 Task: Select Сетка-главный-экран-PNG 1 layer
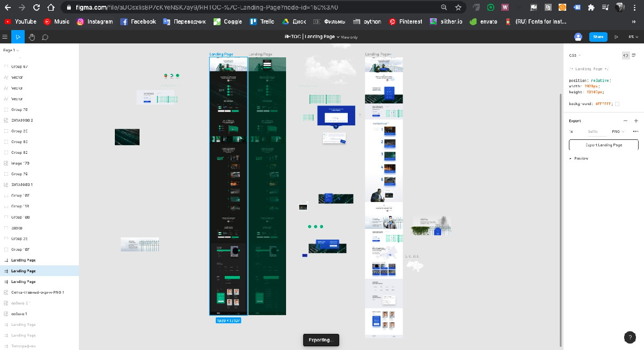click(x=39, y=292)
